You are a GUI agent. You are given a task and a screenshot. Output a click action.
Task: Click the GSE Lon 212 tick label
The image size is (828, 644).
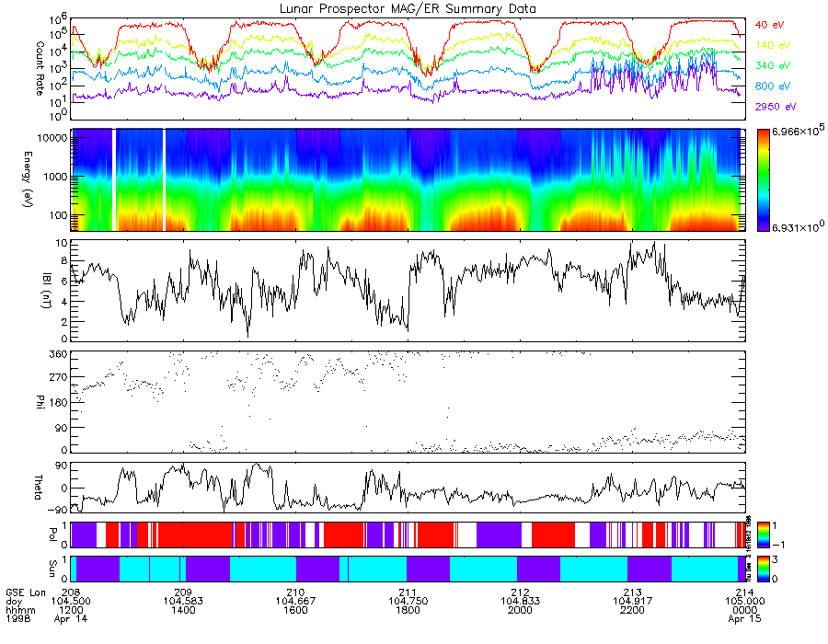[x=520, y=592]
